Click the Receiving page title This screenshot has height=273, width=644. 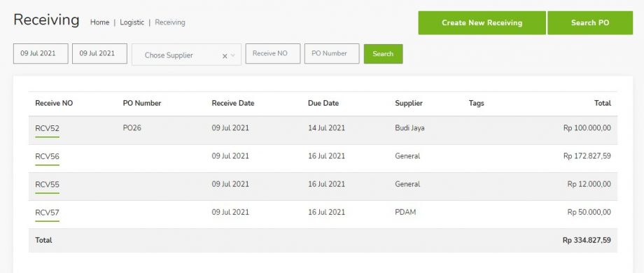coord(46,20)
